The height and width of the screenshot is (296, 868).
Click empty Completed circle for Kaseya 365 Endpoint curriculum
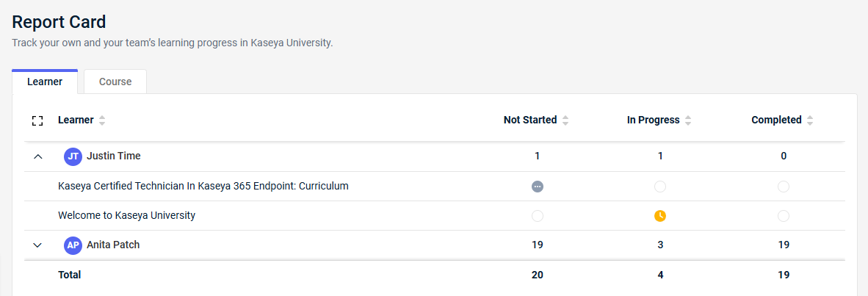[784, 187]
